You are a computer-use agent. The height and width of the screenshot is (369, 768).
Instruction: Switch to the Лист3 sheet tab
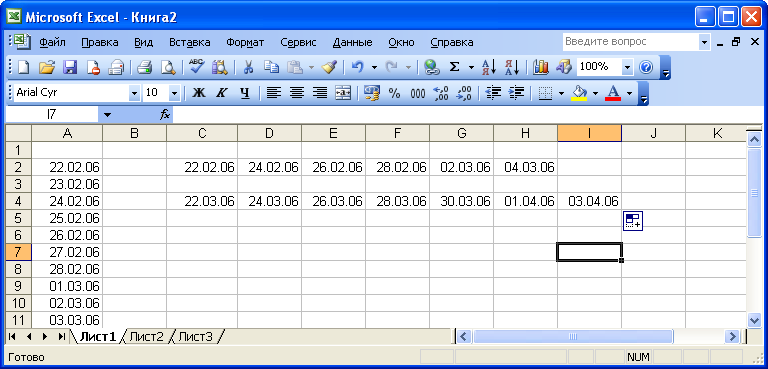[x=195, y=337]
